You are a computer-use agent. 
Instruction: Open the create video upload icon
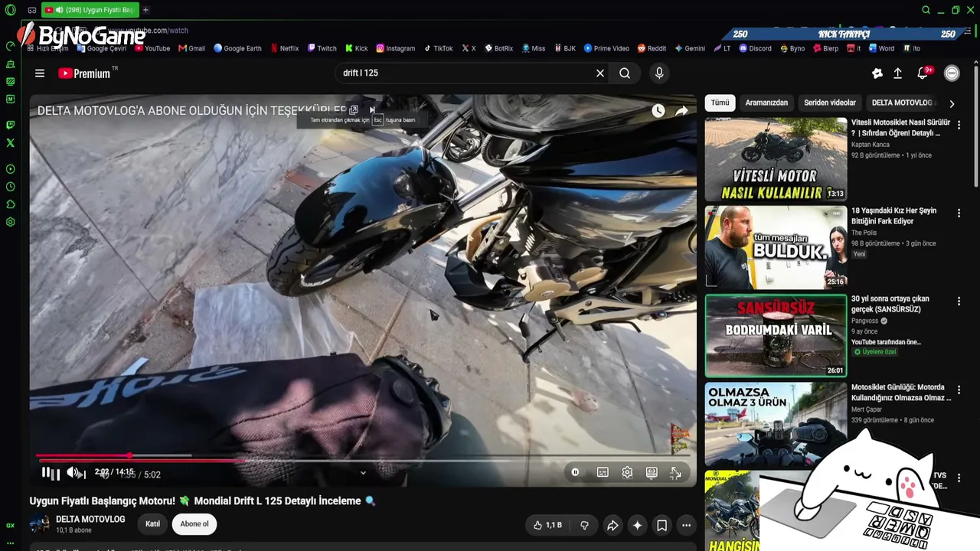point(898,73)
